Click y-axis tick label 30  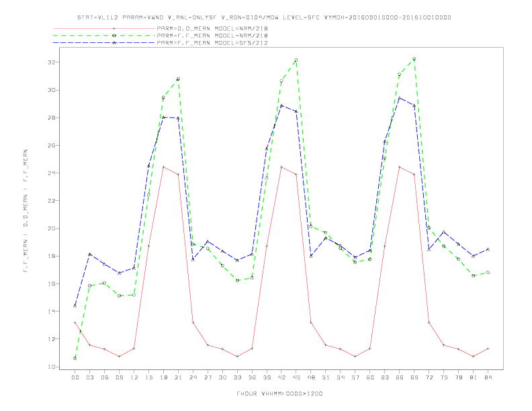click(x=52, y=90)
